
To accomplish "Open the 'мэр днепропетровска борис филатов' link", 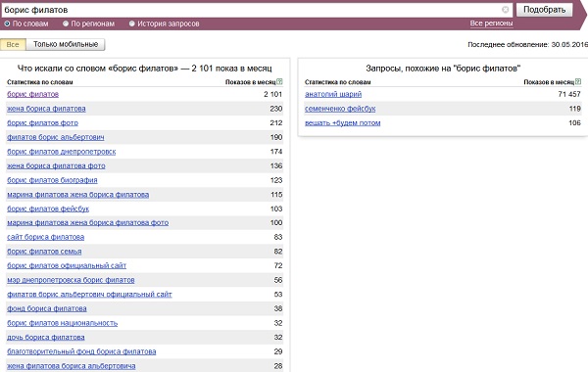I will click(71, 280).
